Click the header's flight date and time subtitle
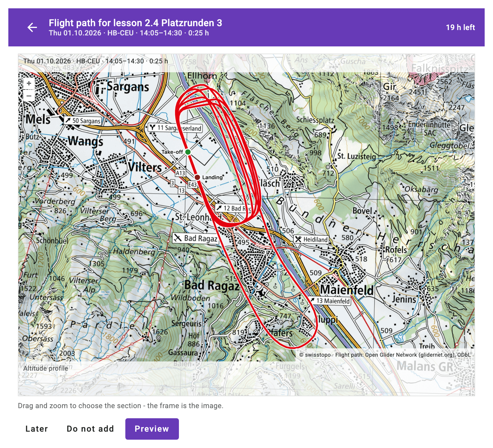 [129, 33]
